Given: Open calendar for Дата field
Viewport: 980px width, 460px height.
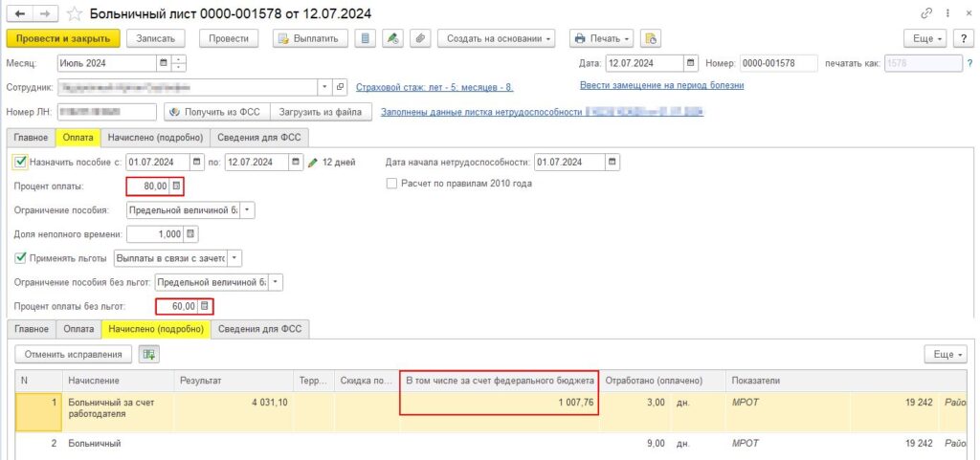Looking at the screenshot, I should click(x=691, y=63).
